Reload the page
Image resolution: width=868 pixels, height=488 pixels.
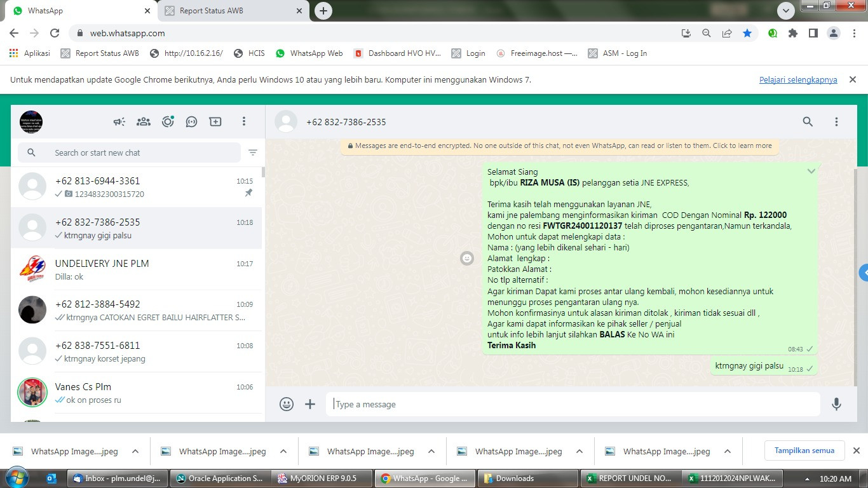tap(55, 33)
